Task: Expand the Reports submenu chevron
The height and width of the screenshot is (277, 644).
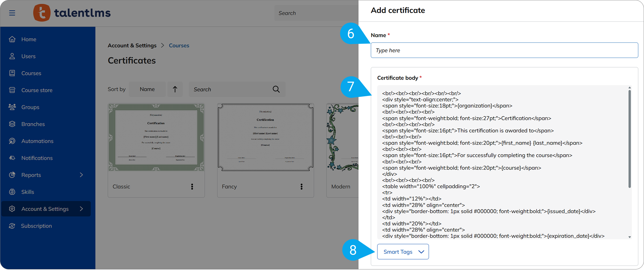Action: 81,175
